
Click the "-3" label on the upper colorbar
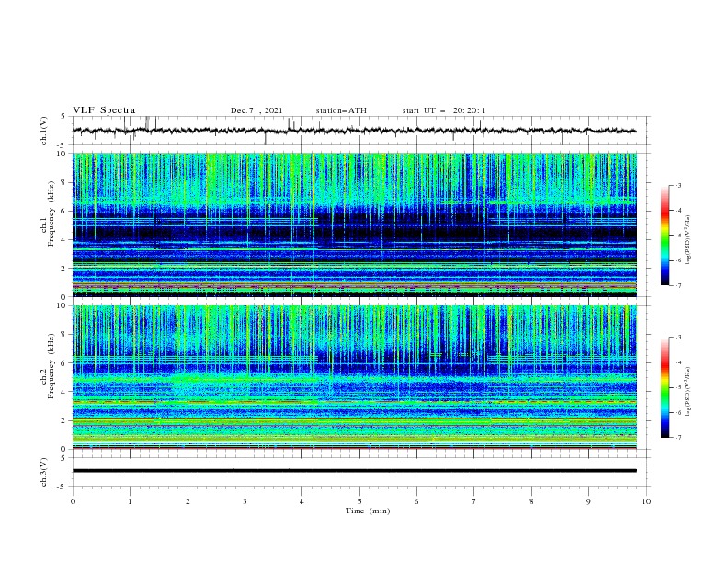(x=677, y=185)
